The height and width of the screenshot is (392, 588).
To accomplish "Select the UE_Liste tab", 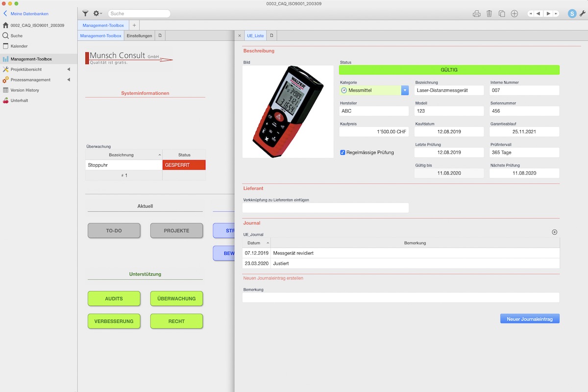I will pos(255,36).
